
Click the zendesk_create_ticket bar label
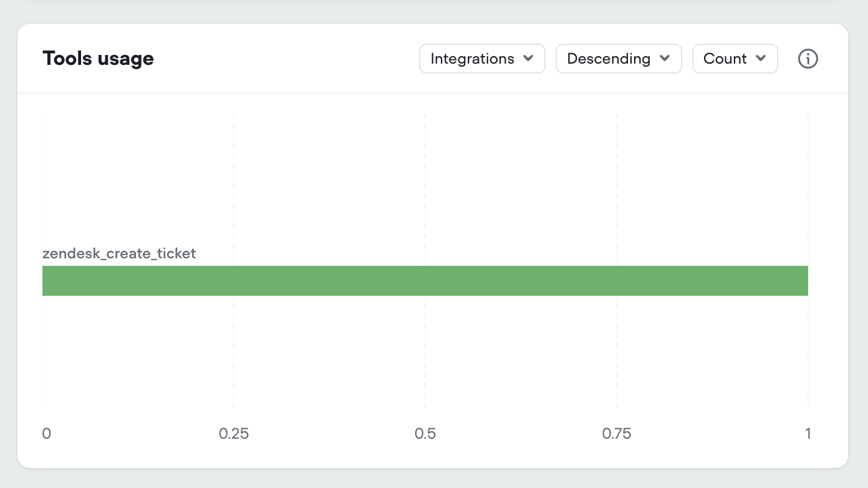coord(118,253)
